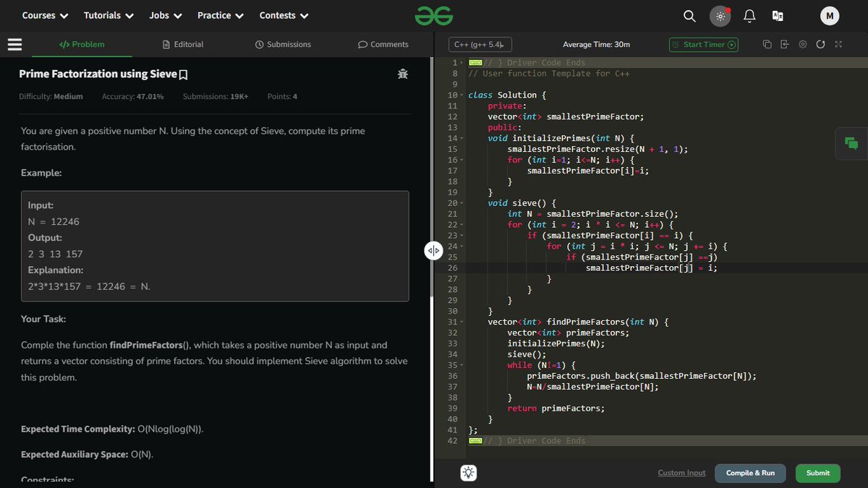Place cursor on line 26 assignment
Viewport: 868px width, 488px height.
(651, 268)
